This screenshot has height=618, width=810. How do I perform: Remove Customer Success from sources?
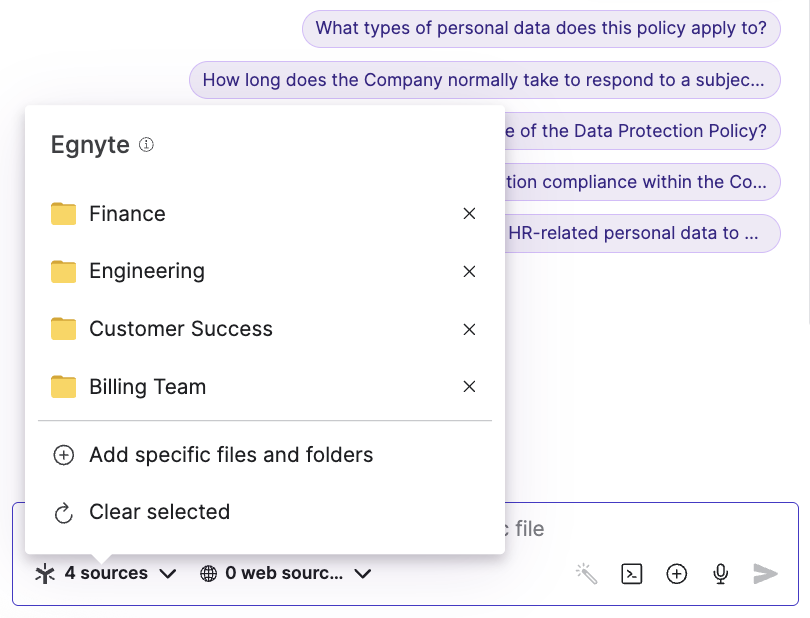469,329
